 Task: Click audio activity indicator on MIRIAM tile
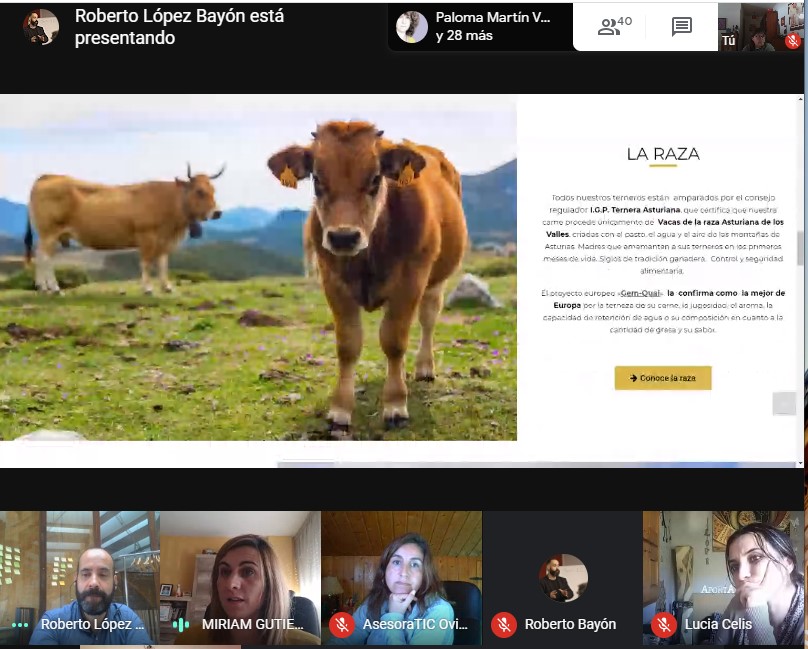click(x=181, y=625)
